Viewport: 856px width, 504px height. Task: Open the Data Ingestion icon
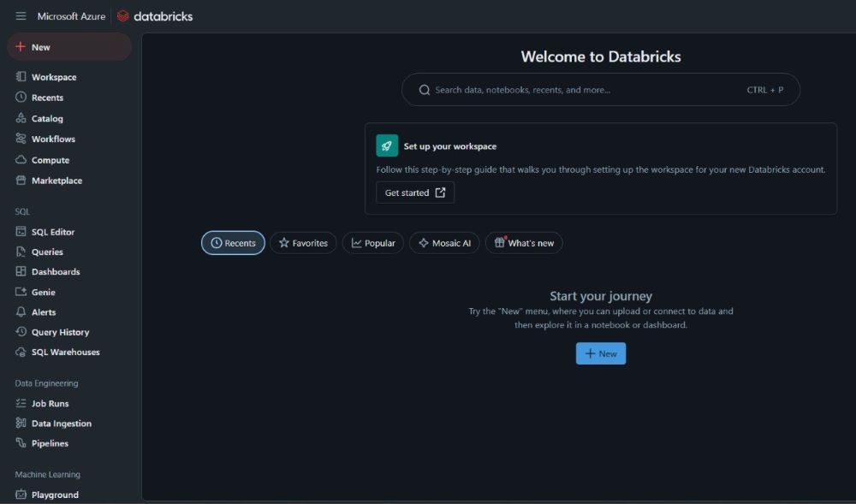click(21, 423)
